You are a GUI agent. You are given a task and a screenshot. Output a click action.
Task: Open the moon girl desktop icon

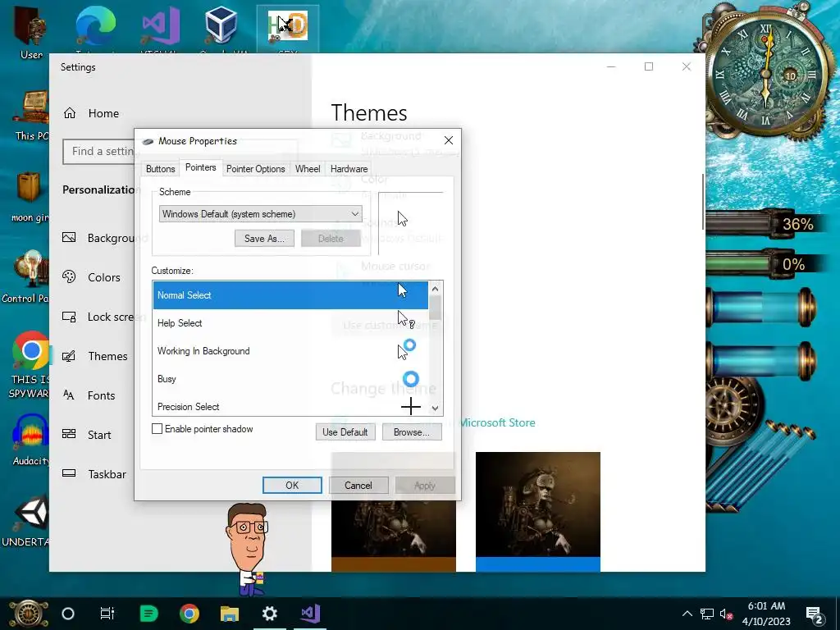[x=30, y=197]
